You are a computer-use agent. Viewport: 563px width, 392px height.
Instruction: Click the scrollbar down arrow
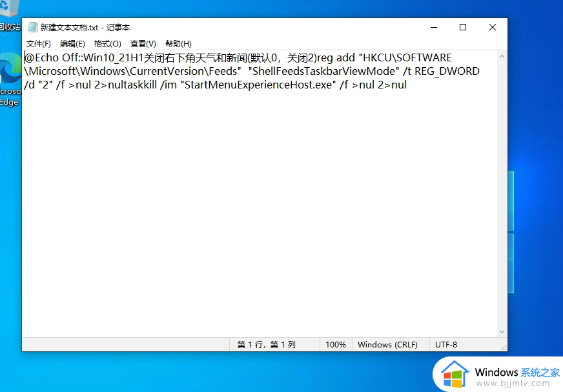pyautogui.click(x=502, y=332)
